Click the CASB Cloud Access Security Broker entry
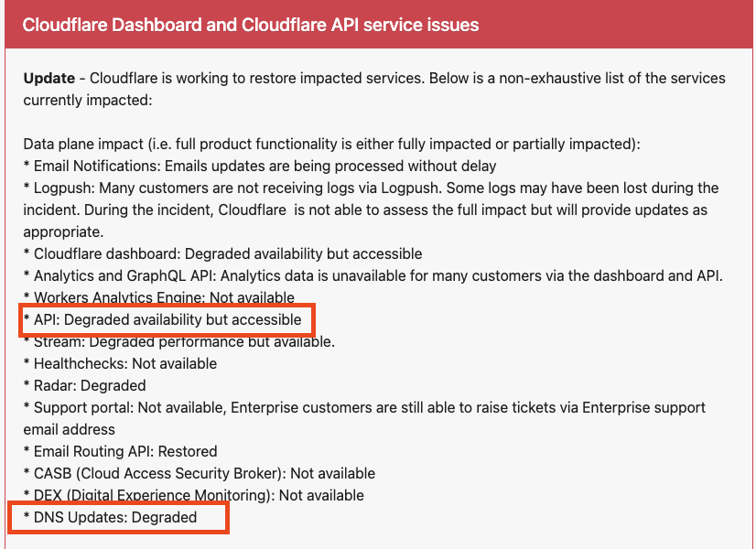The width and height of the screenshot is (756, 549). 200,473
